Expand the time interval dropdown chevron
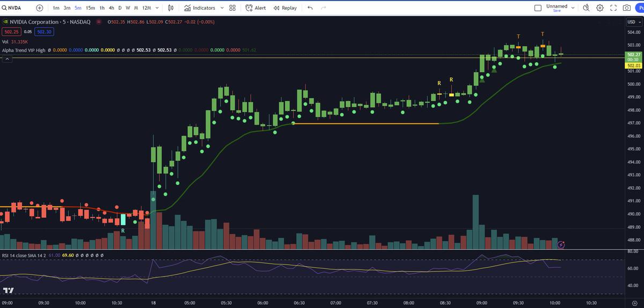Screen dimensions: 644x308 coord(158,8)
